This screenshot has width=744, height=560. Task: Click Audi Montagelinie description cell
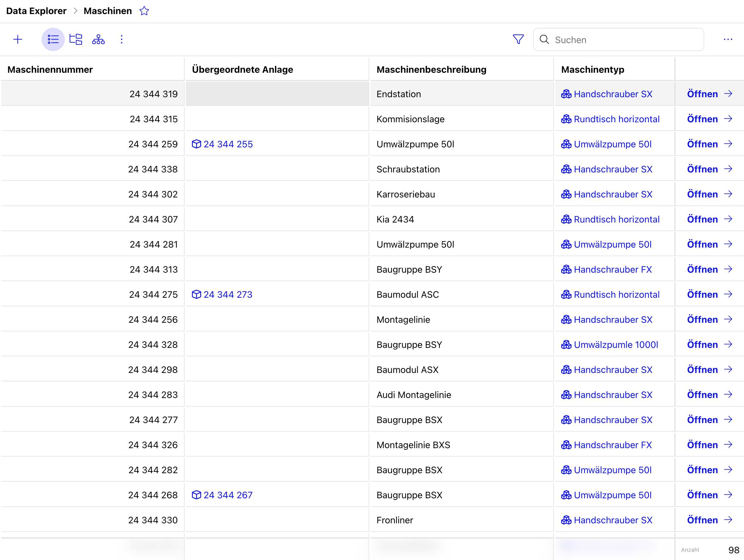462,395
